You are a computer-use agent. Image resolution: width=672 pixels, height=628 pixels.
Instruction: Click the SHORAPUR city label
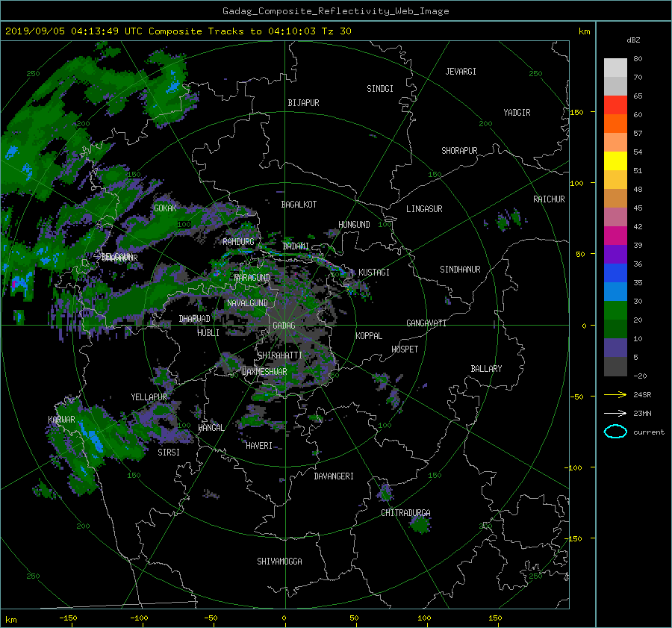pyautogui.click(x=459, y=151)
